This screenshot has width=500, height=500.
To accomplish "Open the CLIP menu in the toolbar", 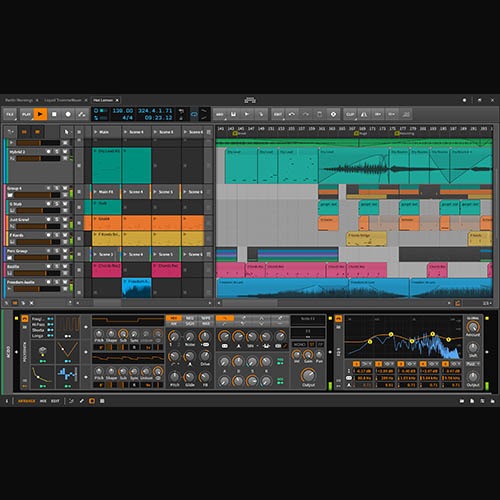I will [x=350, y=114].
